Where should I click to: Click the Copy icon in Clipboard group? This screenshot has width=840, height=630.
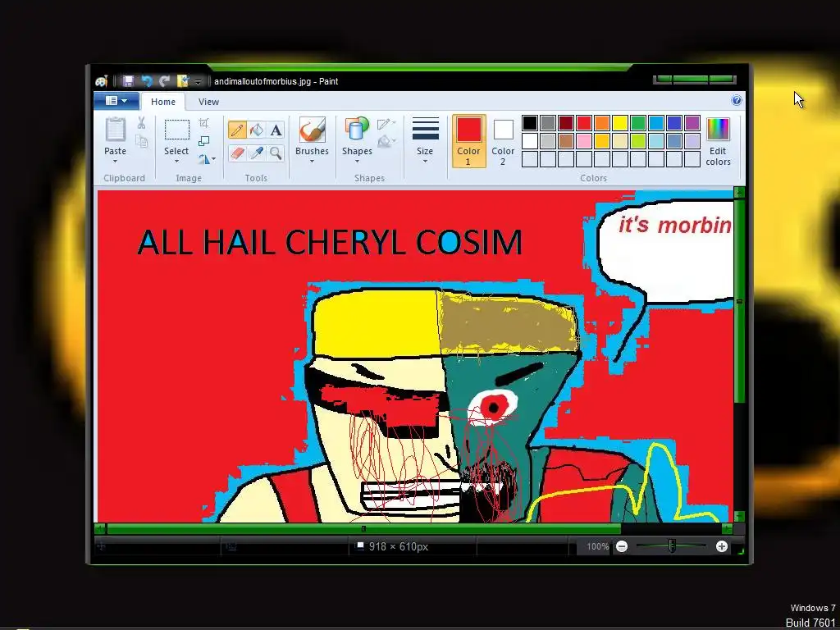click(141, 141)
